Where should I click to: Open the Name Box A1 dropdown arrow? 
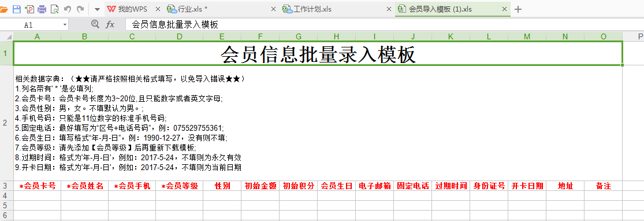pyautogui.click(x=65, y=25)
